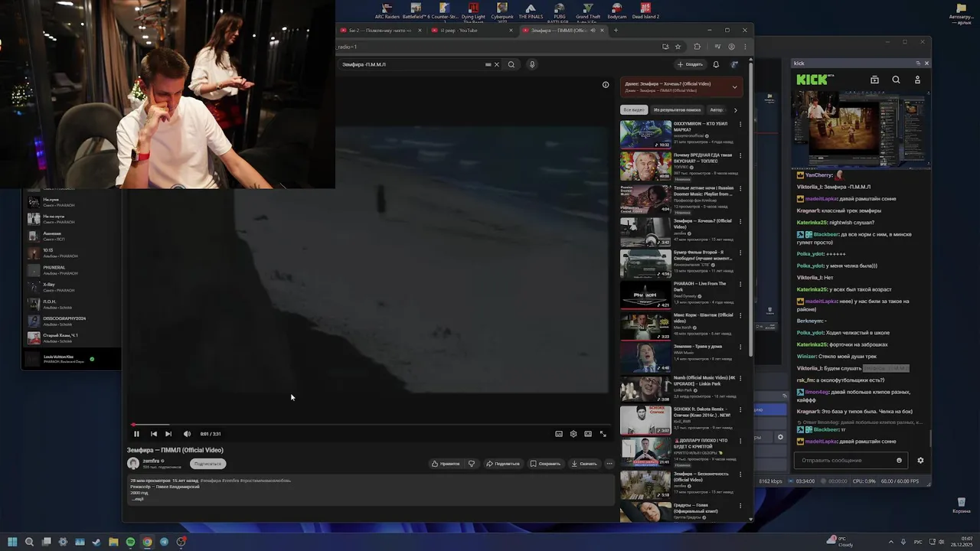Image resolution: width=980 pixels, height=551 pixels.
Task: Save video via Сохранить button
Action: [x=545, y=464]
